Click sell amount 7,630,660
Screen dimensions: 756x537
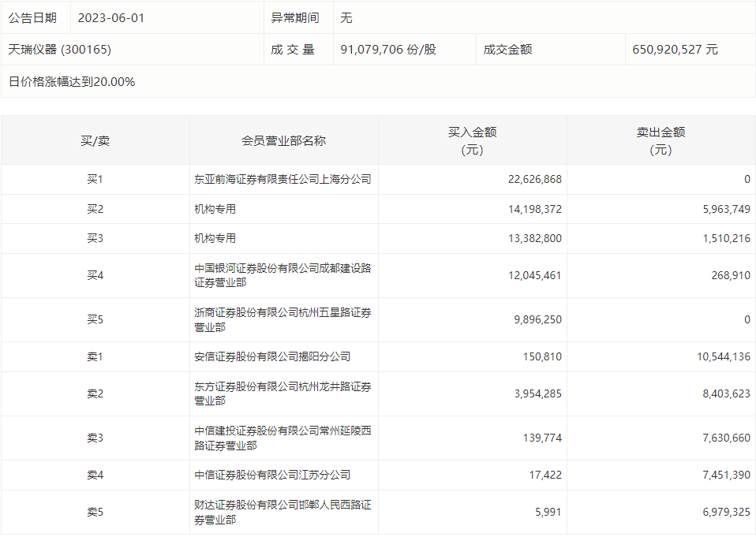(x=727, y=438)
